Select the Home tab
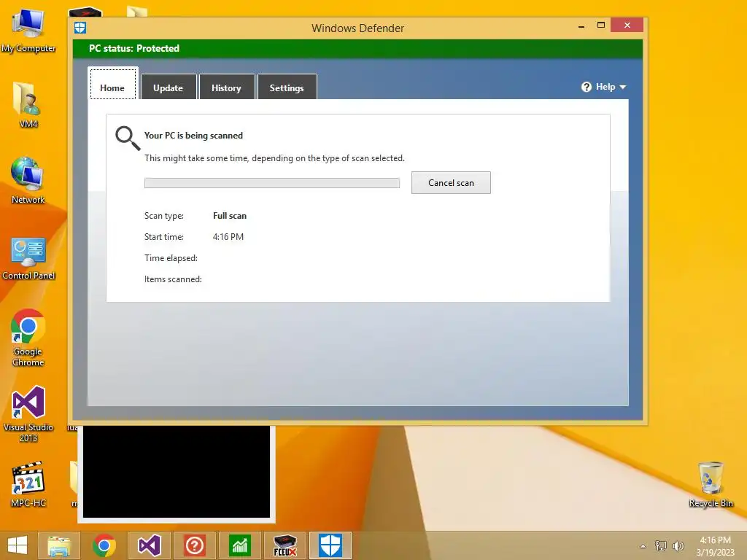This screenshot has width=747, height=560. 112,84
